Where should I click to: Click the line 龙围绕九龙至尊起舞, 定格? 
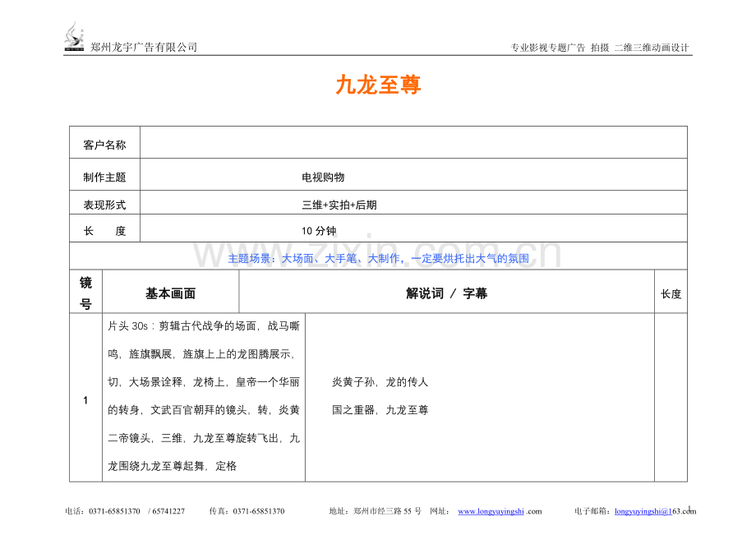(172, 466)
